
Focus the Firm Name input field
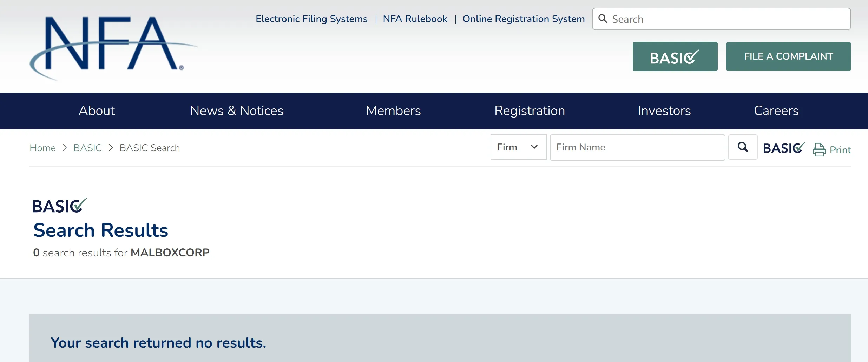(x=637, y=147)
